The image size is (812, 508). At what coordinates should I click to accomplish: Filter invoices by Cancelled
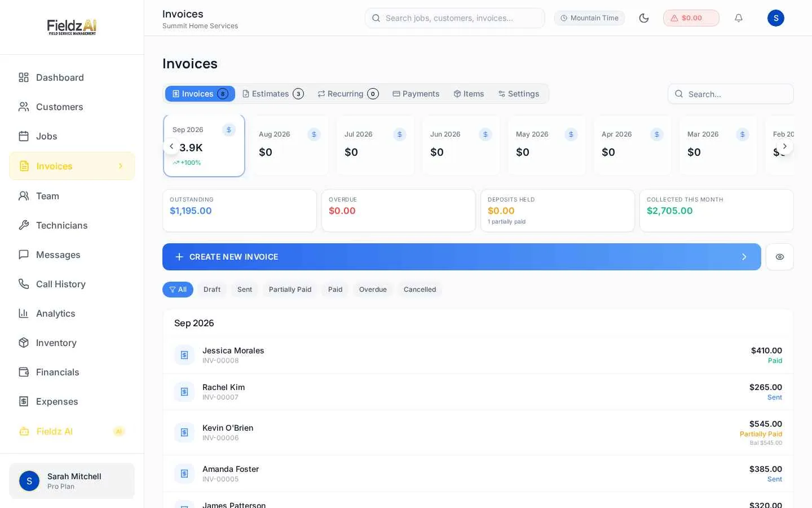click(420, 290)
